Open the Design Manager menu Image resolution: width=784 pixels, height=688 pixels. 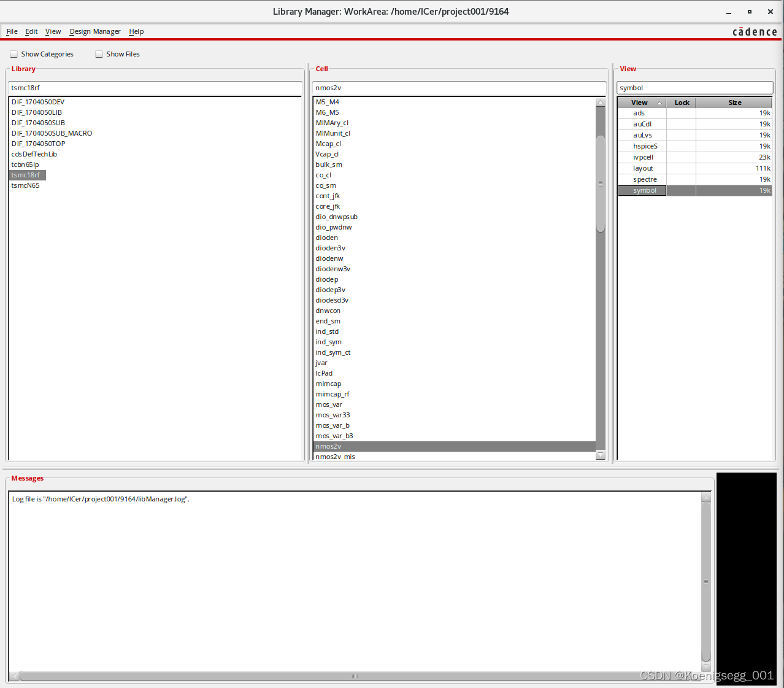(x=95, y=31)
